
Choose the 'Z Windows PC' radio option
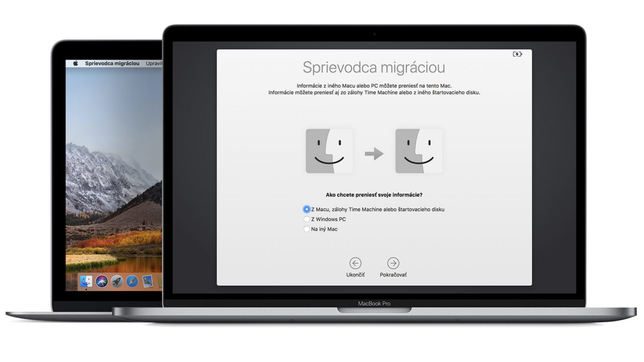click(x=306, y=219)
